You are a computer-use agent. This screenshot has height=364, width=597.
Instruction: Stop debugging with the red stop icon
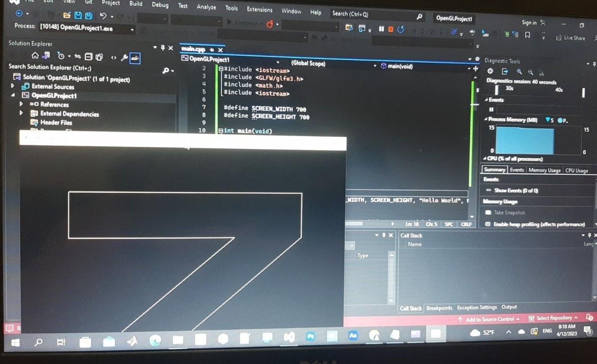point(391,29)
